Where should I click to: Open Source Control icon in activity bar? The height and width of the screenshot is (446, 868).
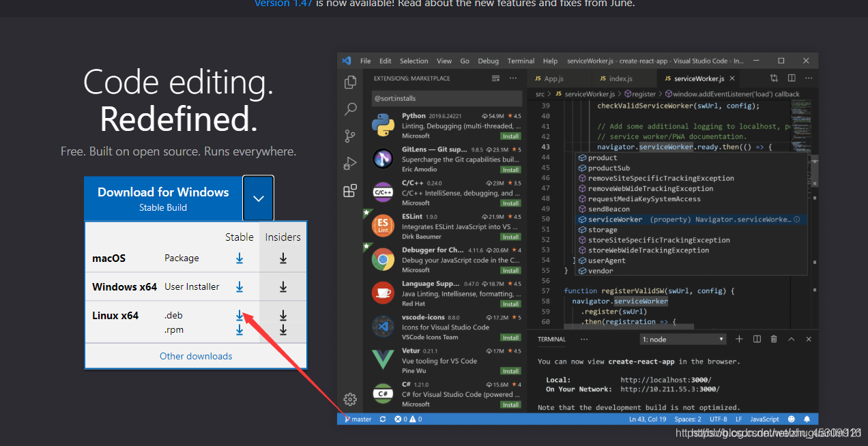coord(350,136)
